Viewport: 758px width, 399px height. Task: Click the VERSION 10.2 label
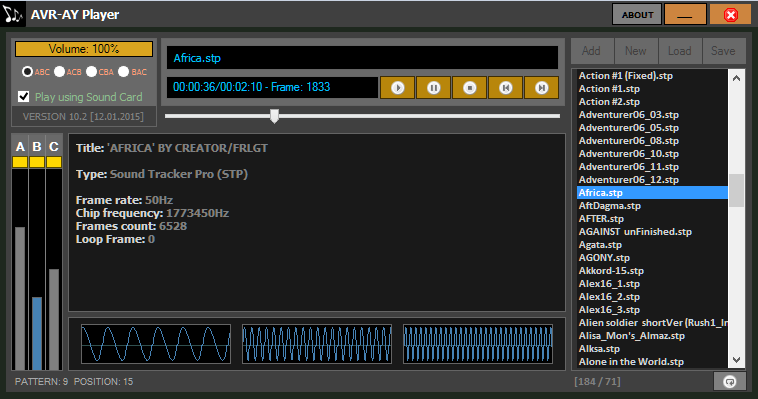pos(83,117)
